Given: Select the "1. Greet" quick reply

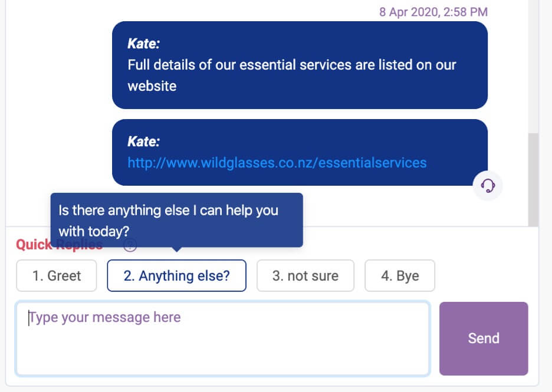Looking at the screenshot, I should tap(57, 276).
